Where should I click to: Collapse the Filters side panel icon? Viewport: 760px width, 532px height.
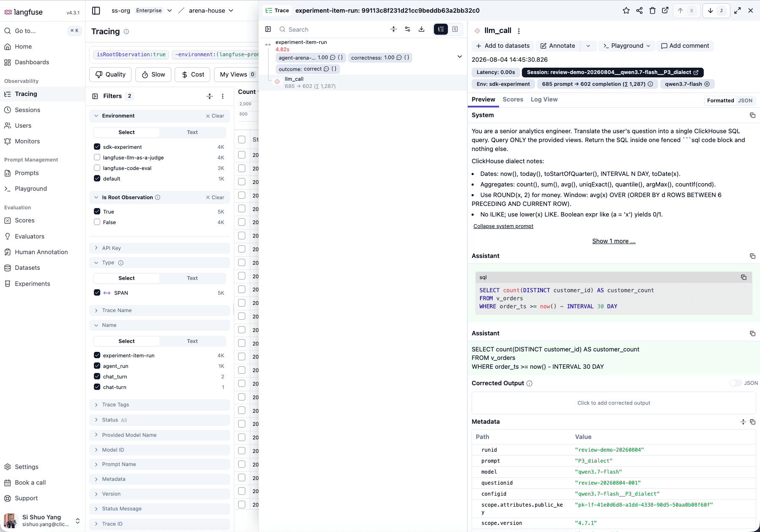coord(95,96)
